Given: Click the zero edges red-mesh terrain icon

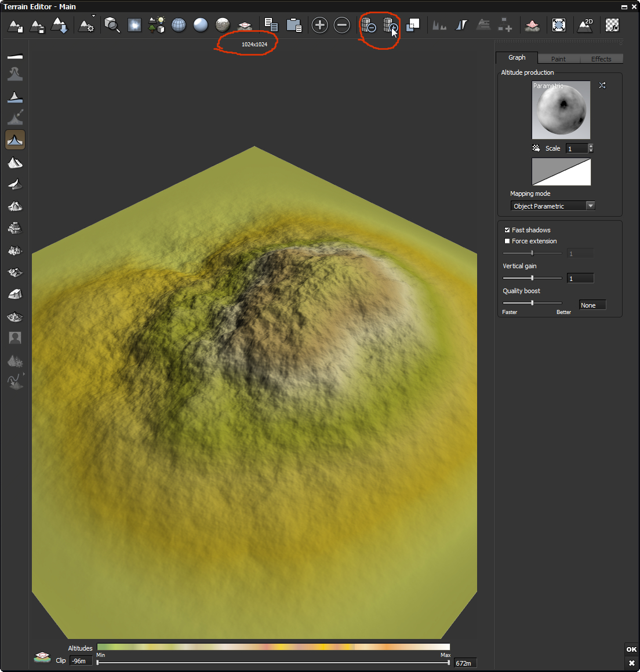Looking at the screenshot, I should pos(532,25).
